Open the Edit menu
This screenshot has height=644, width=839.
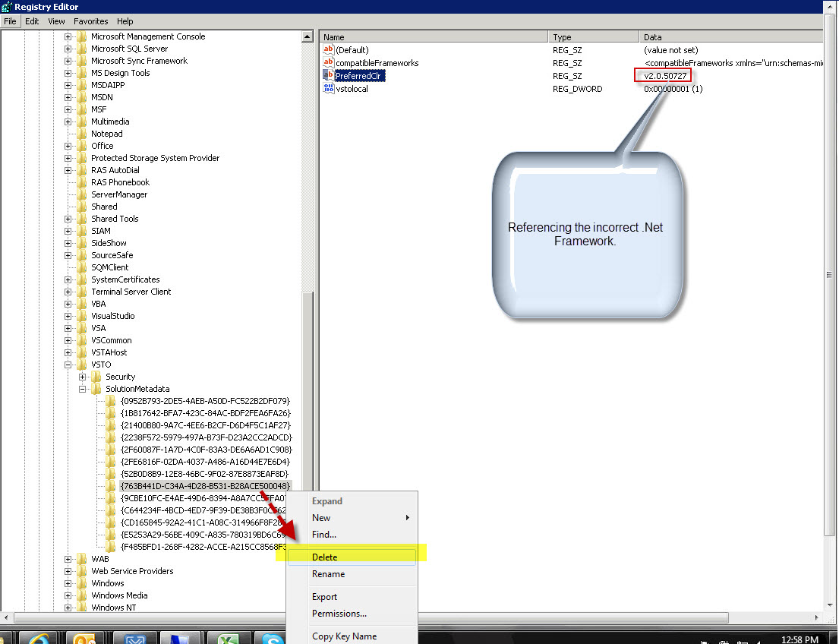pyautogui.click(x=32, y=21)
